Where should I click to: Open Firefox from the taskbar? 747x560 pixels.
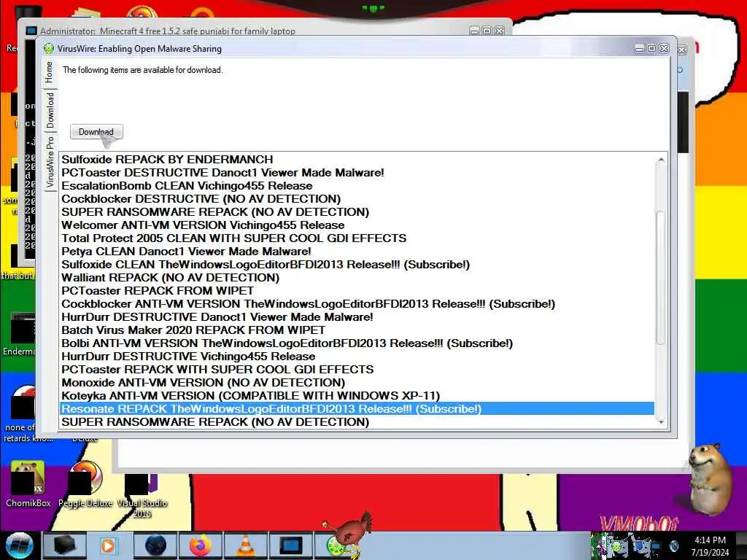coord(201,546)
